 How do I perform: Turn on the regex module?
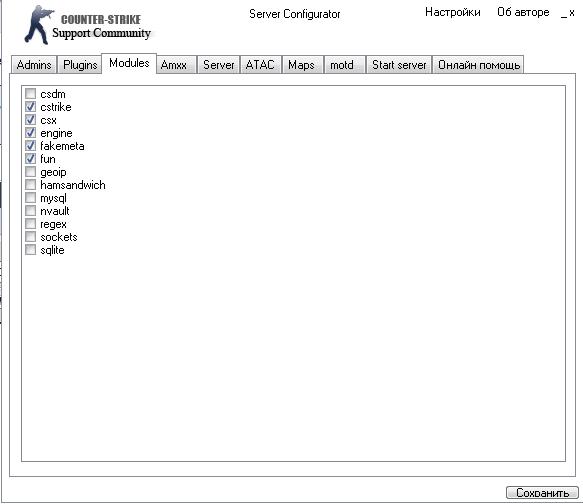[30, 224]
